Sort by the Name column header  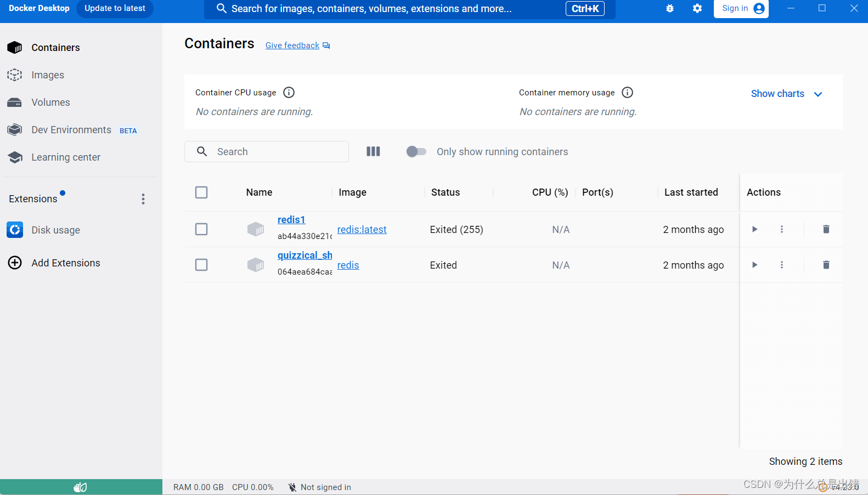coord(259,192)
